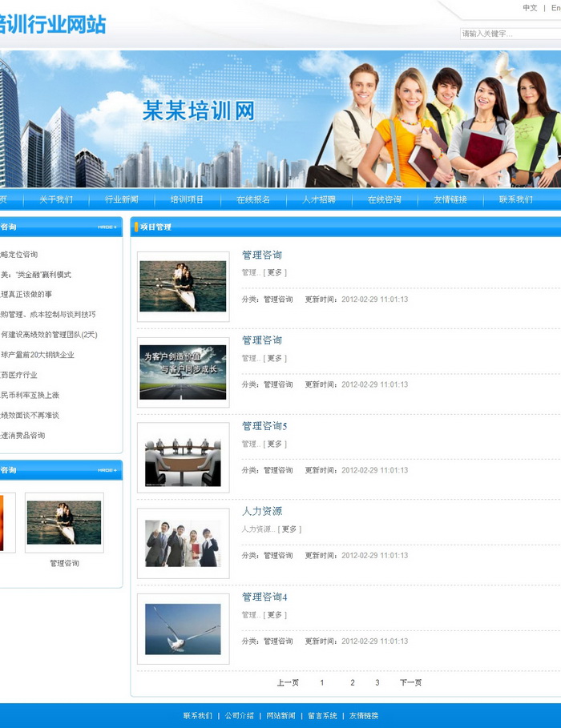
Task: Open the 管理咨询4 title link
Action: [264, 597]
